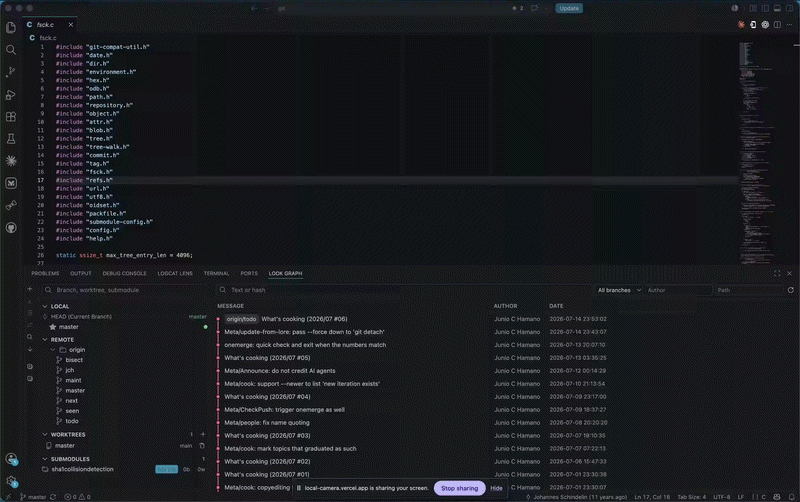Viewport: 800px width, 502px height.
Task: Collapse the LOCAL section
Action: (x=45, y=306)
